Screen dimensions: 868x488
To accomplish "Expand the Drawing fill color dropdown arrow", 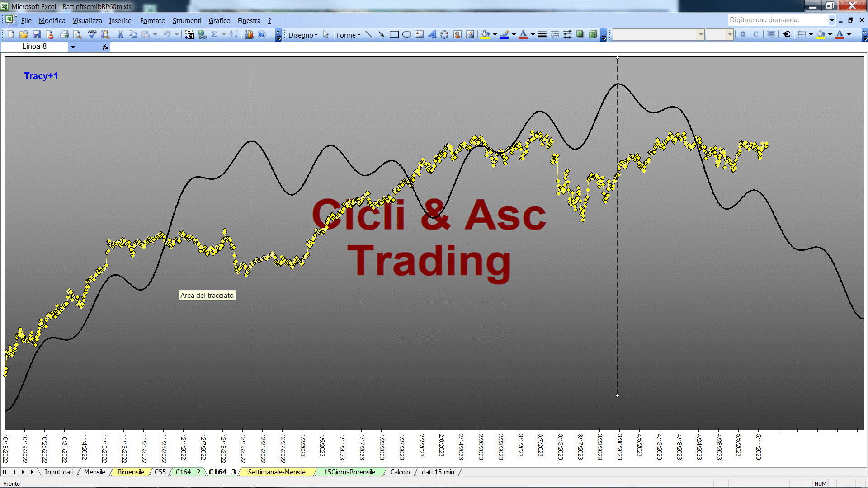I will pyautogui.click(x=495, y=35).
